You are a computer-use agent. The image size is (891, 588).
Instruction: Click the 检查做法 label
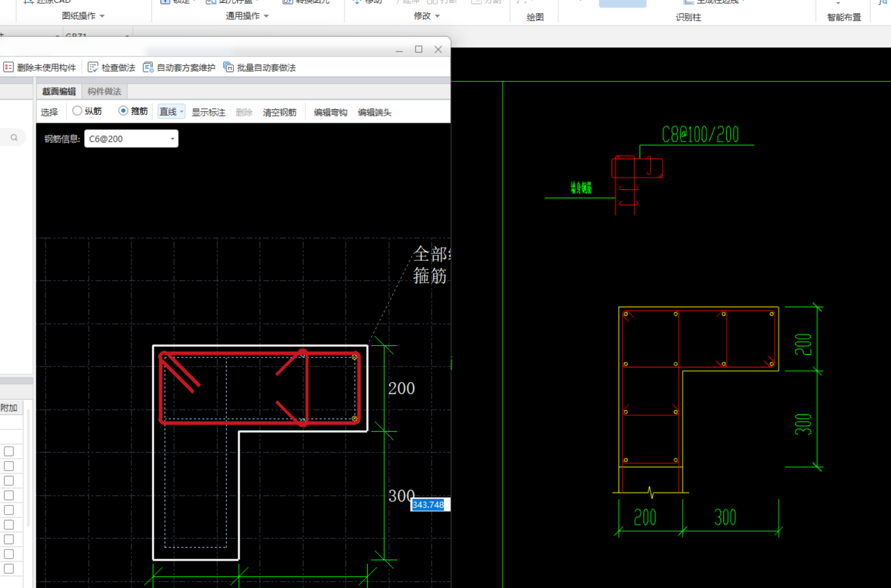click(118, 68)
